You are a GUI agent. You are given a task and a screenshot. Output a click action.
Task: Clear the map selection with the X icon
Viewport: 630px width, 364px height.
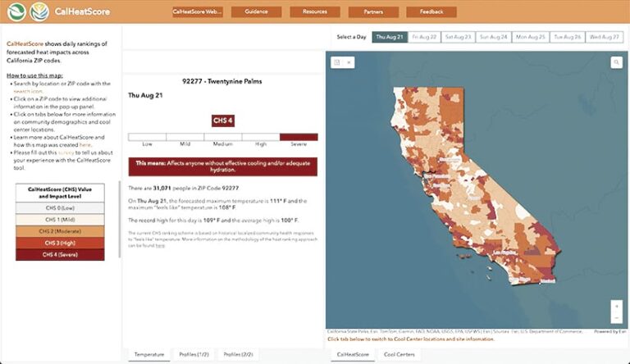pyautogui.click(x=349, y=62)
